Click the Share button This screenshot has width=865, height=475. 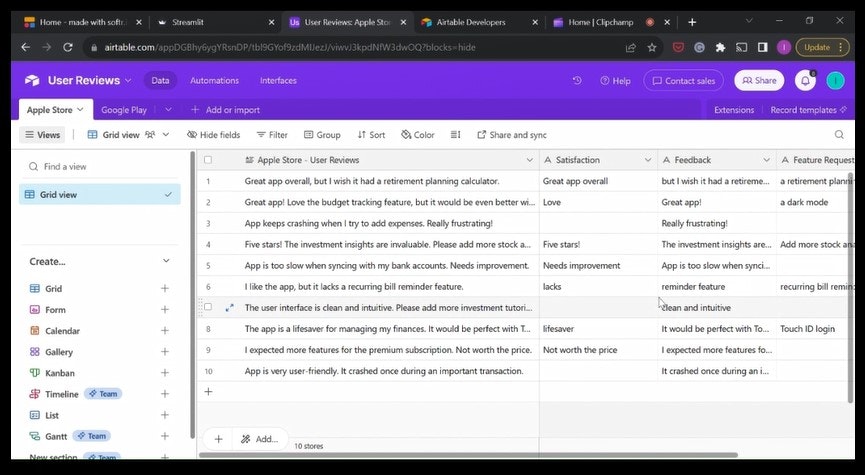pos(759,81)
